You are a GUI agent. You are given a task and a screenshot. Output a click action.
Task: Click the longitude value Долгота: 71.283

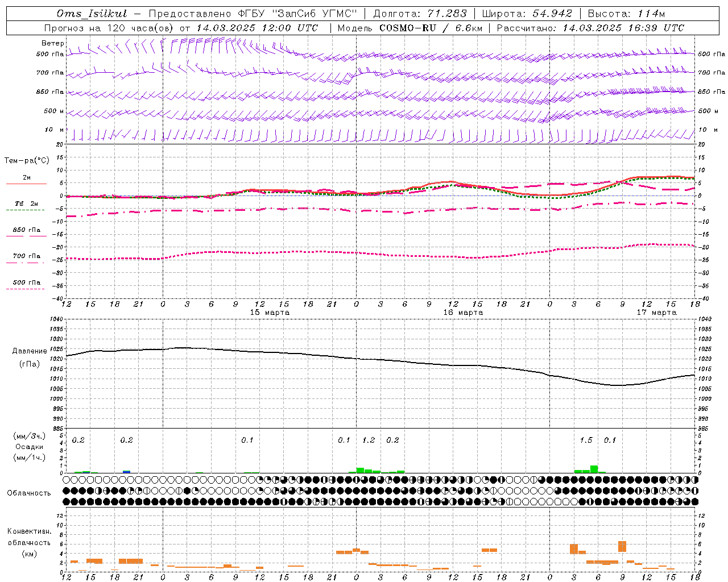pos(420,14)
